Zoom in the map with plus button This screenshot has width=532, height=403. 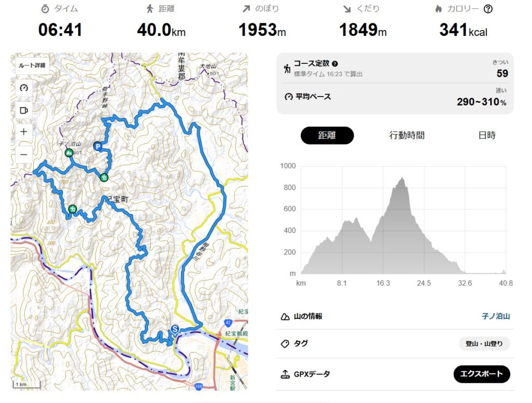pos(23,132)
